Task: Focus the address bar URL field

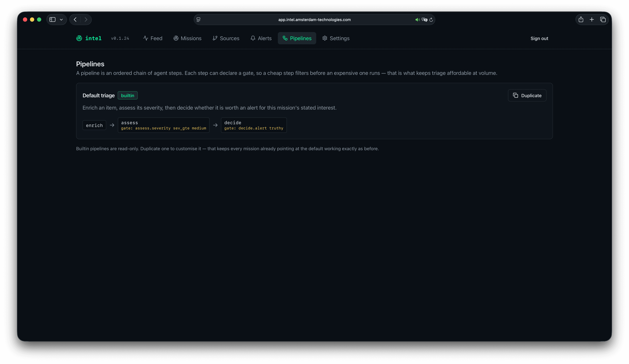Action: [x=314, y=19]
